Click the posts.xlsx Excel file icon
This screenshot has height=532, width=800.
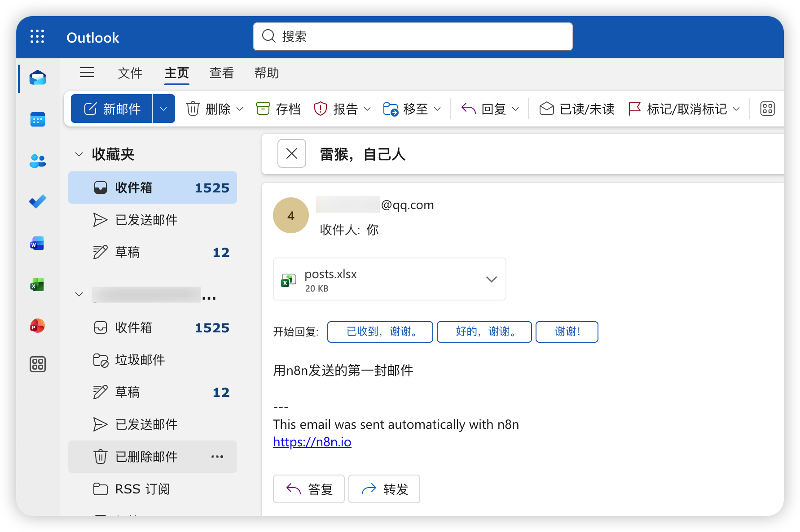288,280
